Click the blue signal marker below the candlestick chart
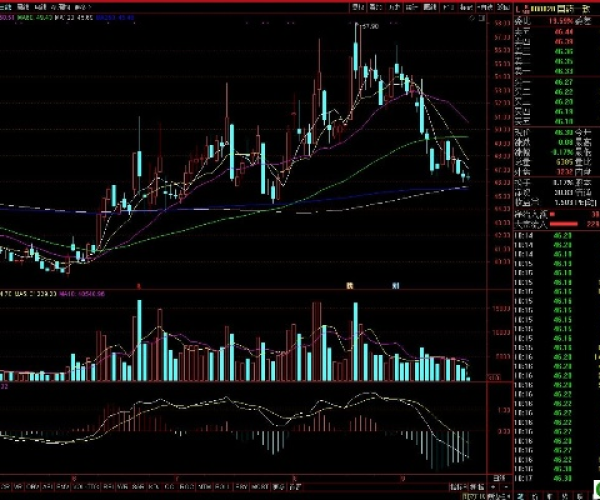This screenshot has width=600, height=500. 396,285
